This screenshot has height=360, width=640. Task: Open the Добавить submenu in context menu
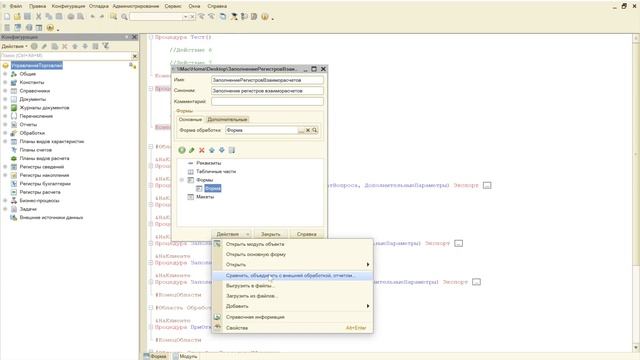click(292, 306)
